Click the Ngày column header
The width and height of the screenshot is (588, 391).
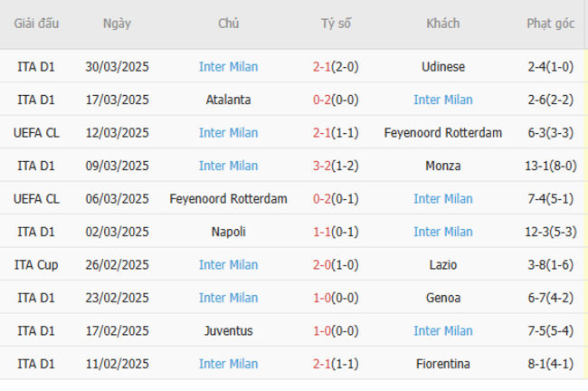(117, 24)
